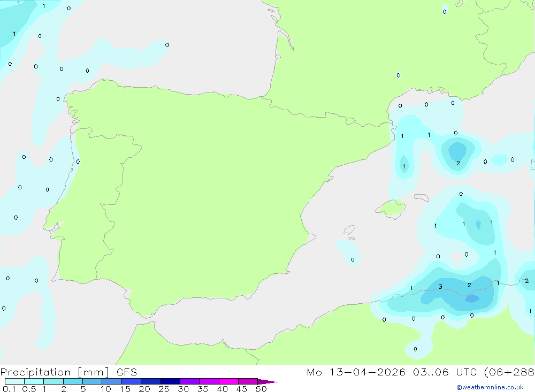Click the 3 mm value on map
535x392 pixels.
(440, 287)
